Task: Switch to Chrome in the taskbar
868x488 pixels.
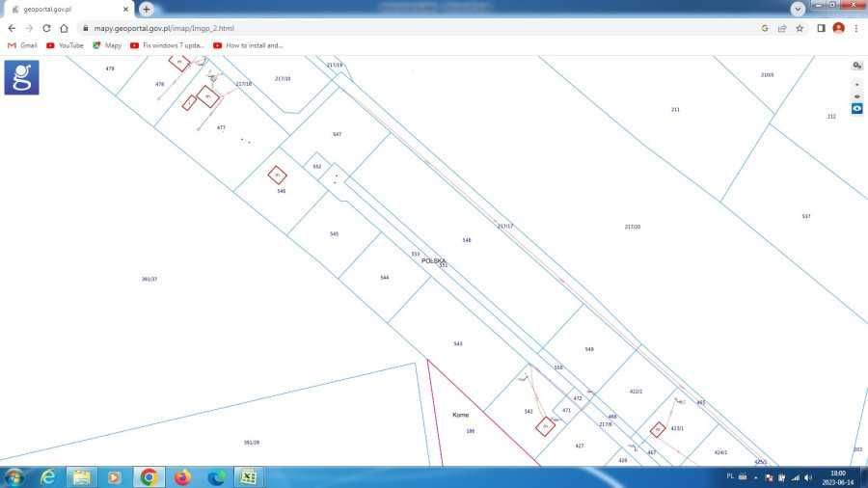Action: tap(149, 477)
